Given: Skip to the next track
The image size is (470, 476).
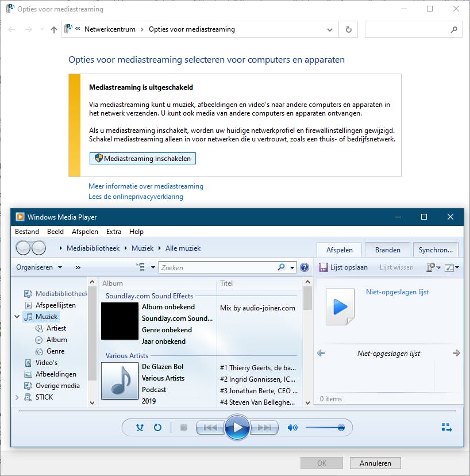Looking at the screenshot, I should click(264, 428).
